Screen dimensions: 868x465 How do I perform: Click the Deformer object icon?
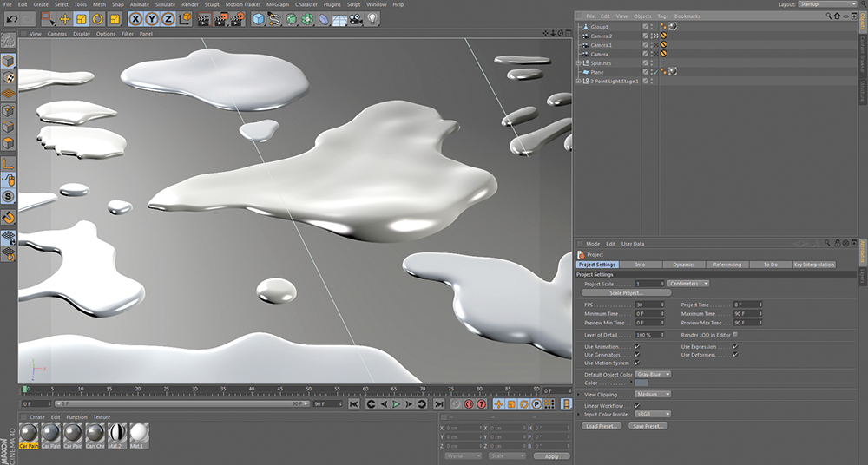pos(324,19)
